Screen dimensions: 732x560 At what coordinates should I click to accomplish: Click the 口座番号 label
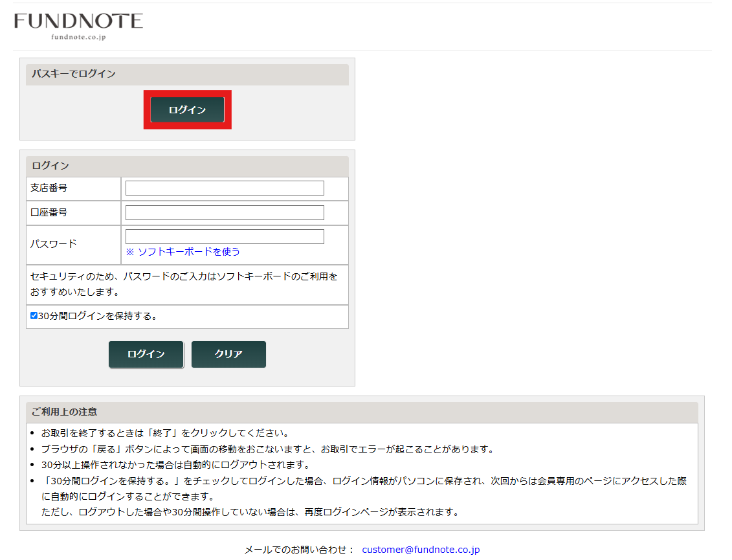(49, 212)
